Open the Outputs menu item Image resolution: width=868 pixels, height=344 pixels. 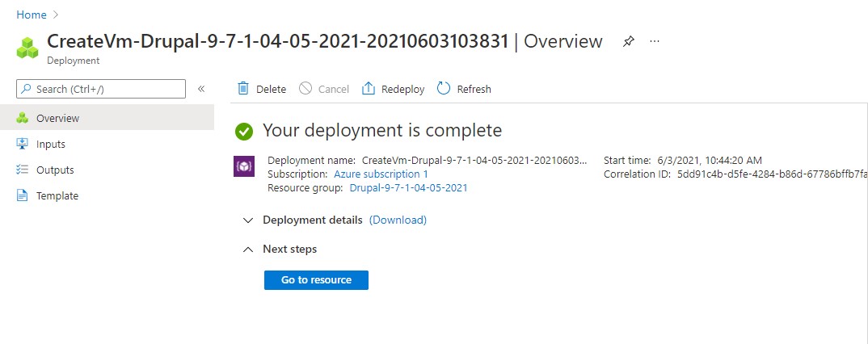54,170
